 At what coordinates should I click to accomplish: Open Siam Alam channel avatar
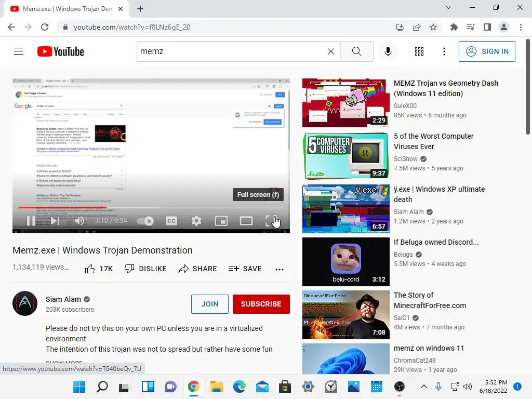25,303
